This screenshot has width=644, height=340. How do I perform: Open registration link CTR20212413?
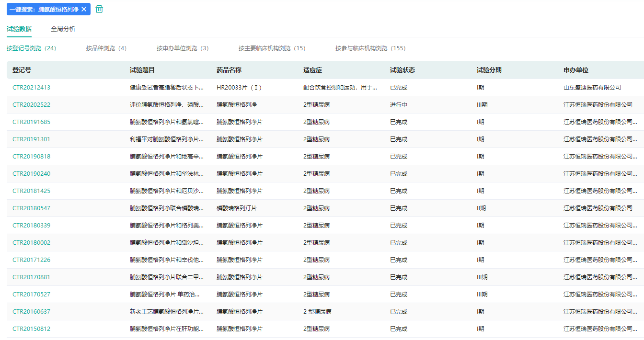pos(31,88)
